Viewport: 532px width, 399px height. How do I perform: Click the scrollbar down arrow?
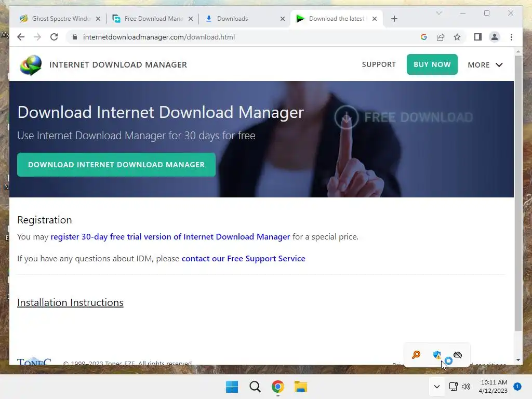(518, 360)
